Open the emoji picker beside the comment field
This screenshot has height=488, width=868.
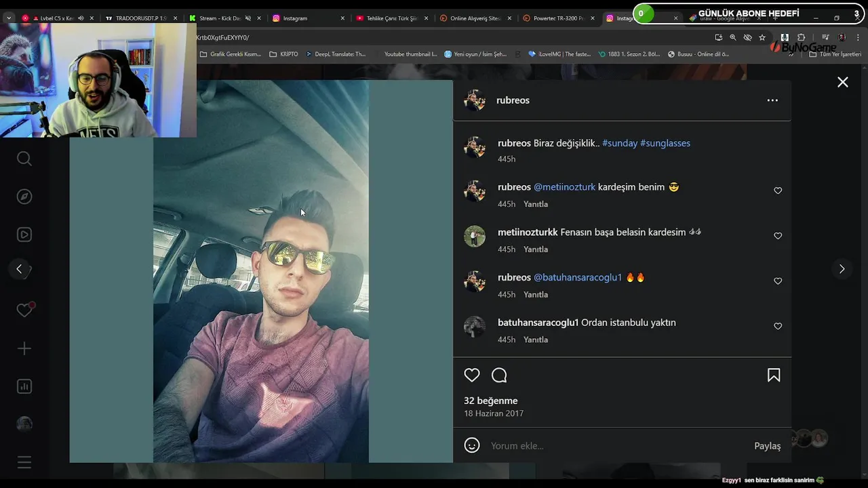[472, 445]
